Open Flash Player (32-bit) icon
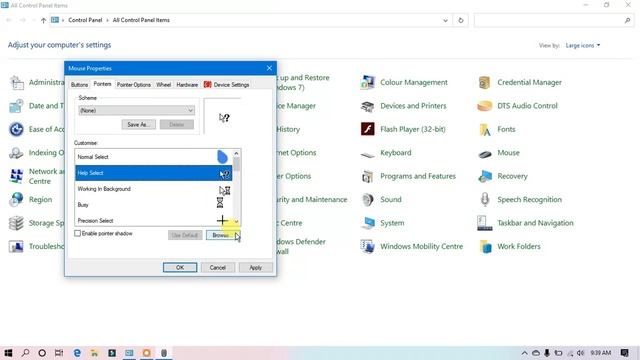This screenshot has width=640, height=360. [x=367, y=129]
